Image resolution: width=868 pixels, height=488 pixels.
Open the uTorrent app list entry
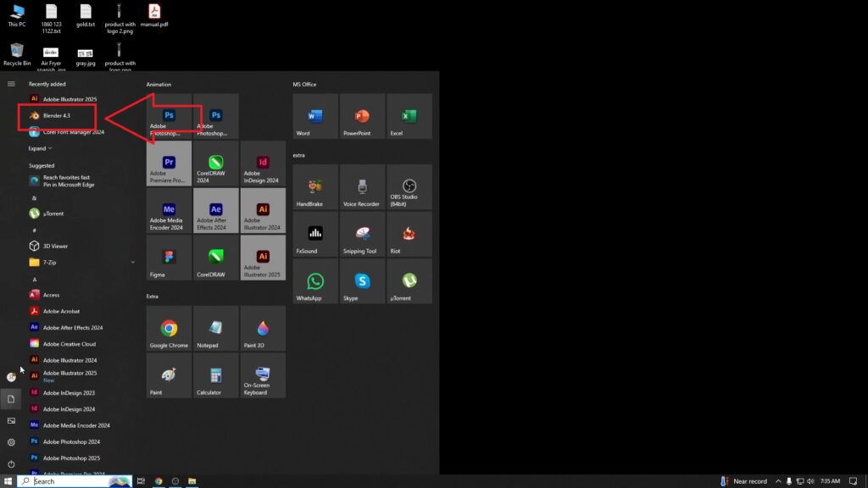(x=53, y=213)
